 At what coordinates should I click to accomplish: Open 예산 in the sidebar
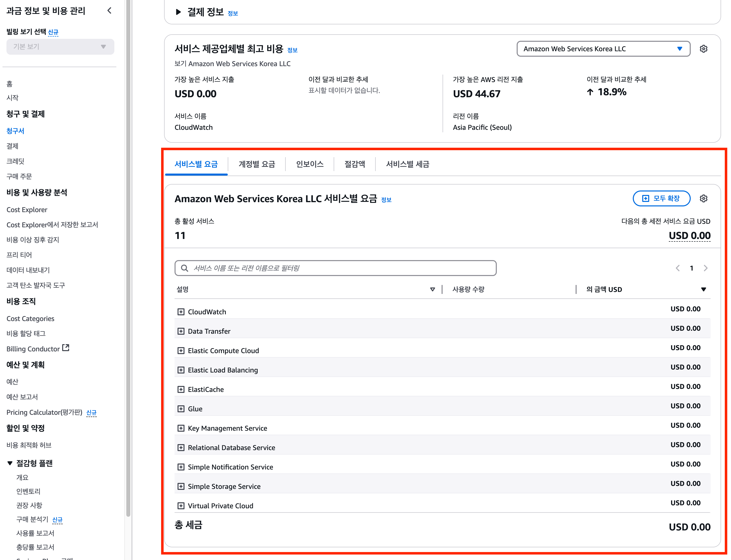12,382
